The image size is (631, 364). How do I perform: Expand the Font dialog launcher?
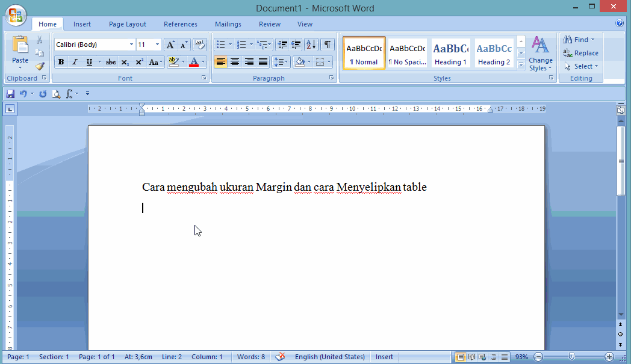tap(204, 78)
